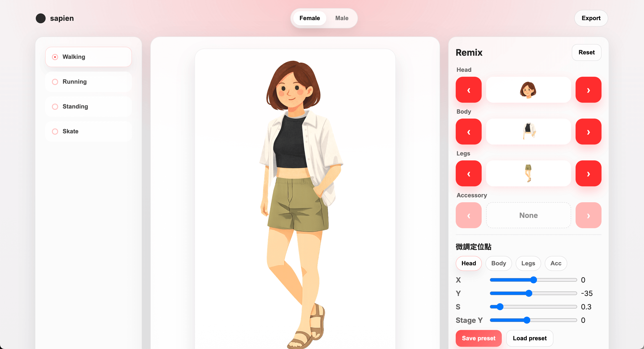Screen dimensions: 644x349
Task: Select the Standing pose radio
Action: pos(55,106)
